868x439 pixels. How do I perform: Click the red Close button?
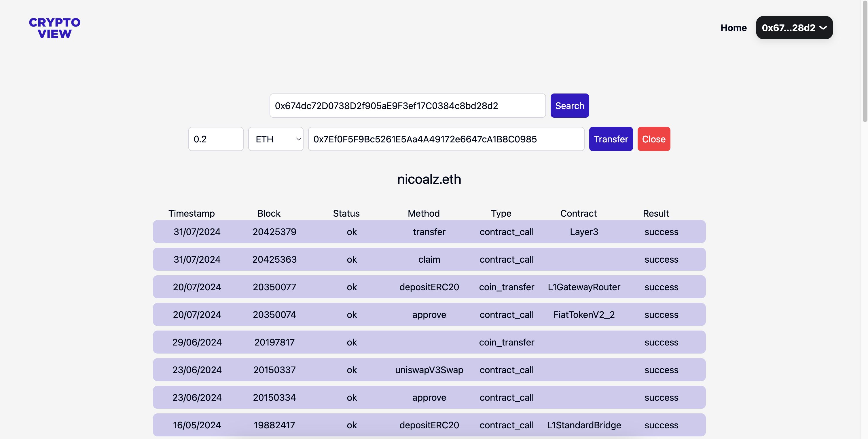click(654, 139)
